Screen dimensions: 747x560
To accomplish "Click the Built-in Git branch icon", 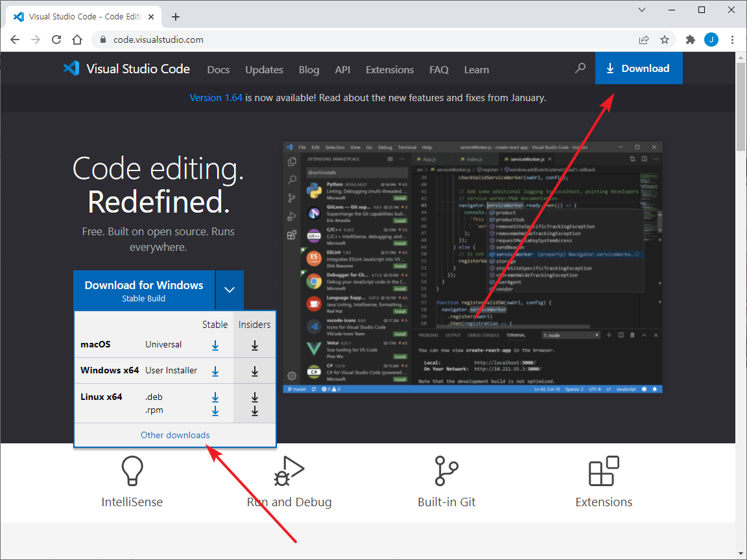I will [x=446, y=471].
